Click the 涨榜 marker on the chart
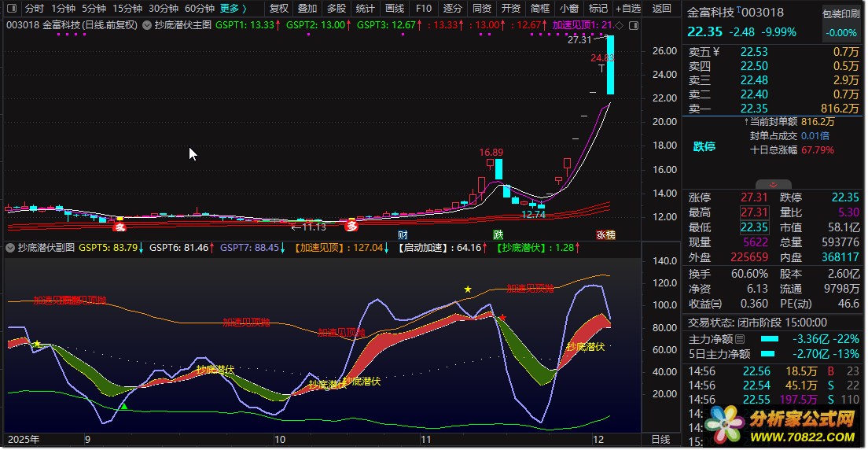 point(605,234)
